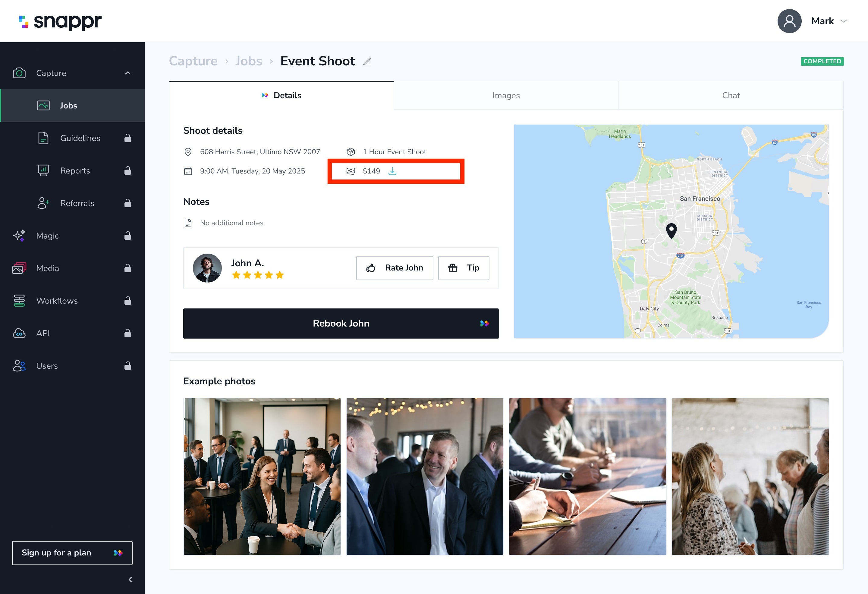Switch to the Chat tab
The image size is (868, 594).
tap(731, 95)
